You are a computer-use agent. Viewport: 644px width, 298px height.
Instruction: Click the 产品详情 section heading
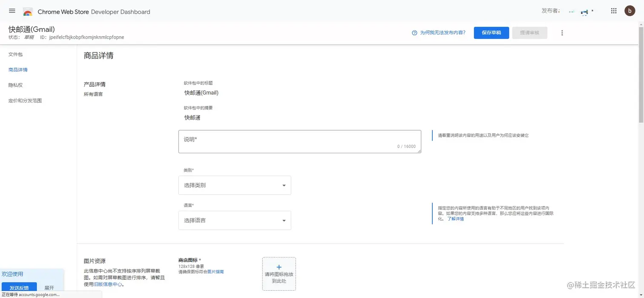point(95,84)
